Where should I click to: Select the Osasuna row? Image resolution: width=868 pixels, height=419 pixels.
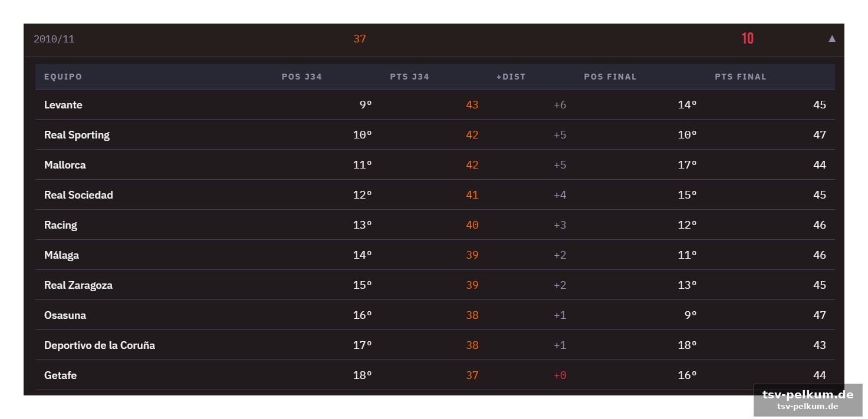pos(435,315)
